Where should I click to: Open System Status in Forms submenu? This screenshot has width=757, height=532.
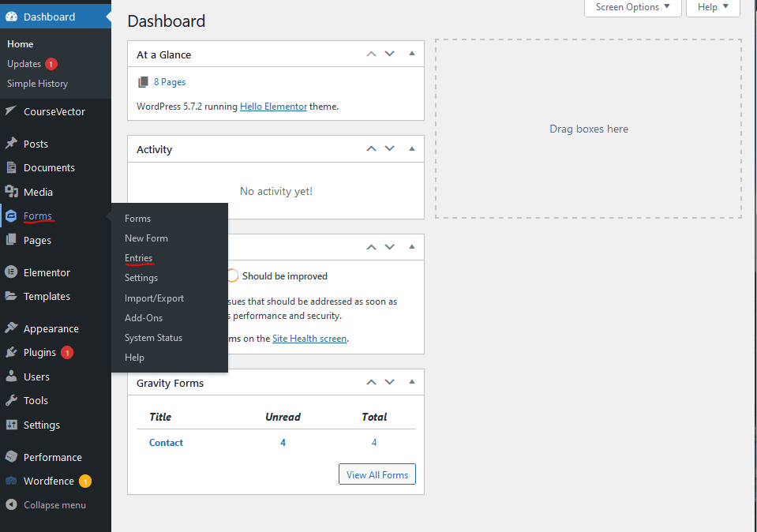(x=153, y=338)
